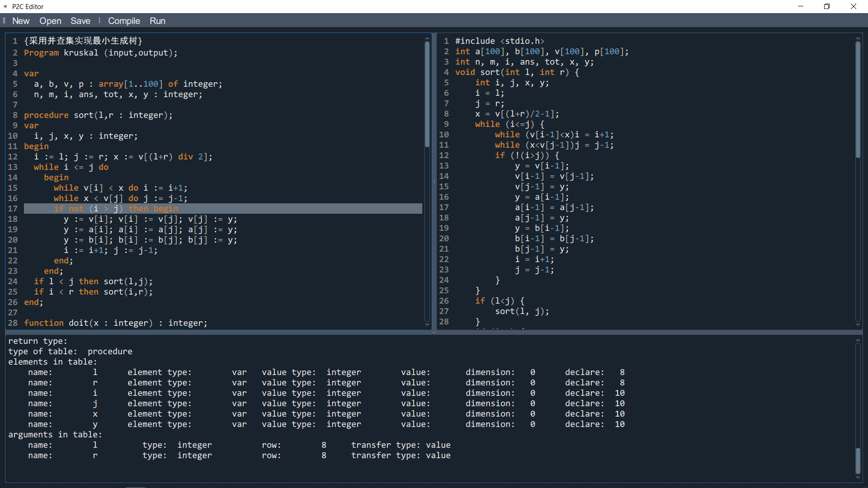Image resolution: width=868 pixels, height=488 pixels.
Task: Maximize or restore the P2C Editor window
Action: point(827,6)
